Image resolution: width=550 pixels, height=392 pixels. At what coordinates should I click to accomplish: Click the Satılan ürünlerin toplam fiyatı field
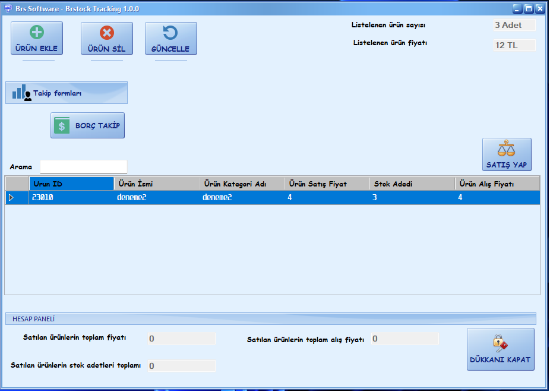tap(181, 338)
